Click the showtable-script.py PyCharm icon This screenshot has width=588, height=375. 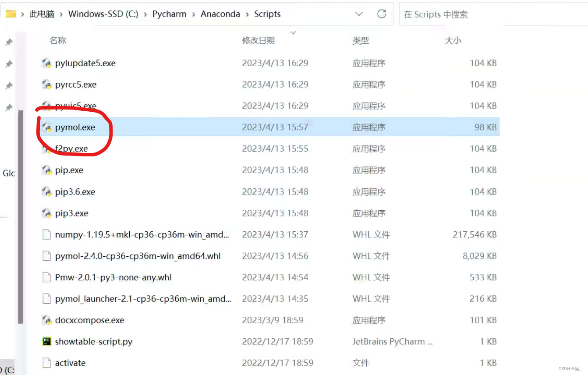pos(46,342)
